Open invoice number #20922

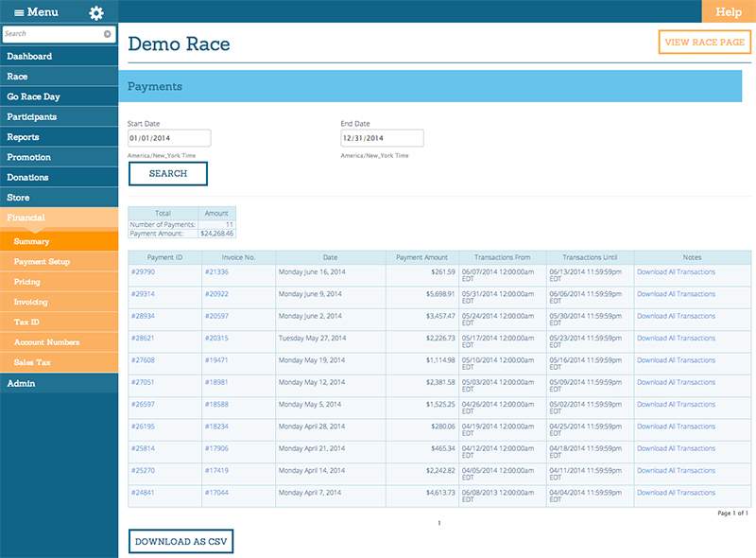[216, 294]
